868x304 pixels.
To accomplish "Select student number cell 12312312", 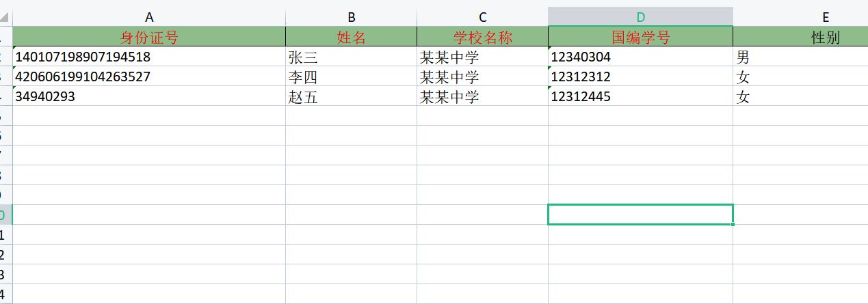I will point(640,77).
